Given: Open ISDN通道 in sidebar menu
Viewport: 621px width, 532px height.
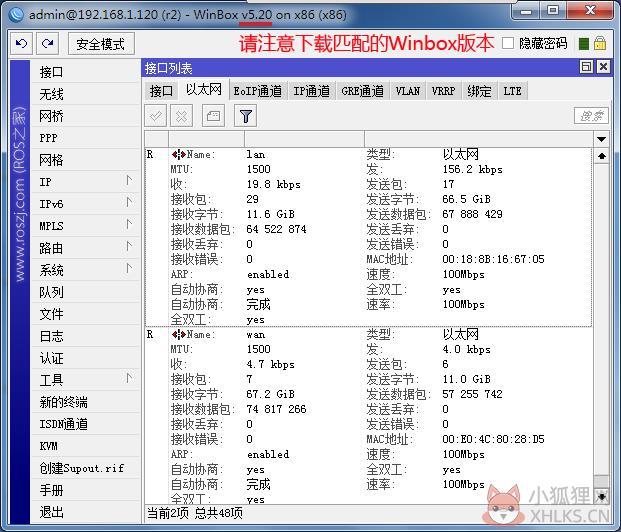Looking at the screenshot, I should (x=85, y=424).
